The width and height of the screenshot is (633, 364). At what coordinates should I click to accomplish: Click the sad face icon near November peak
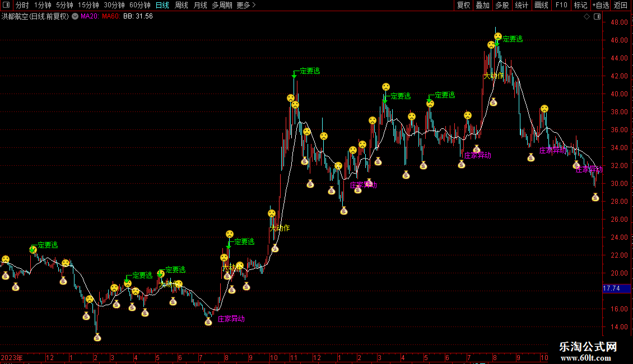pos(291,98)
